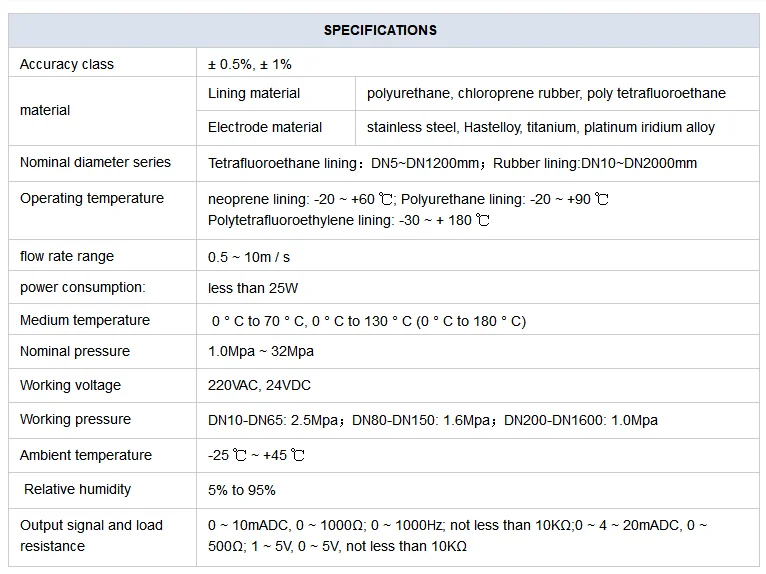Click the Nominal diameter series label
Screen dimensions: 766x574
[x=95, y=162]
